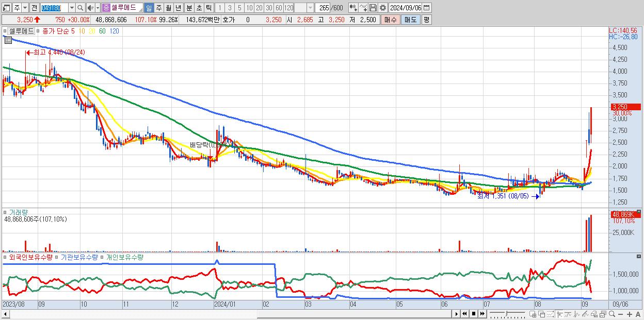Viewport: 644px width, 320px height.
Task: Click the stock search magnifier icon
Action: (80, 8)
